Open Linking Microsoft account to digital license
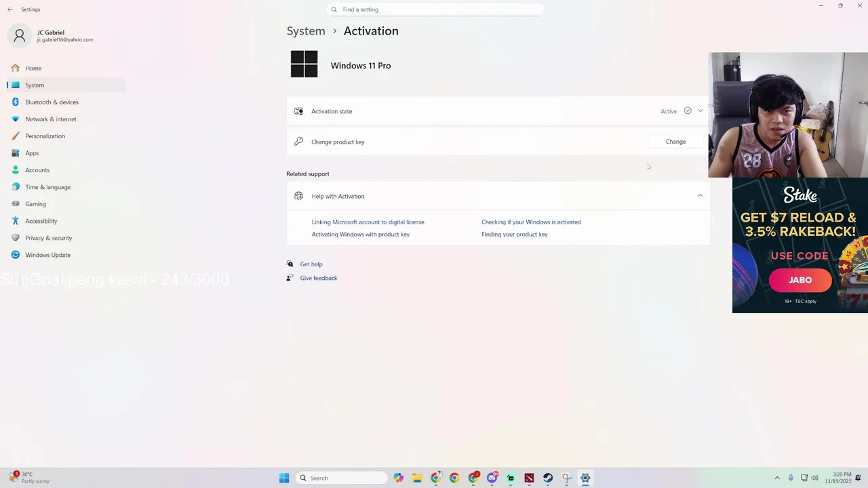Screen dimensions: 868x488 pyautogui.click(x=368, y=222)
